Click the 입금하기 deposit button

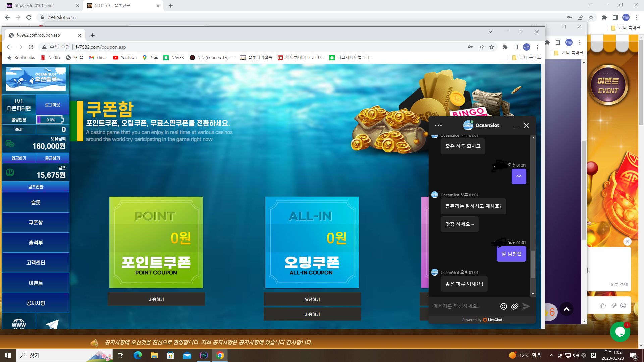(19, 158)
